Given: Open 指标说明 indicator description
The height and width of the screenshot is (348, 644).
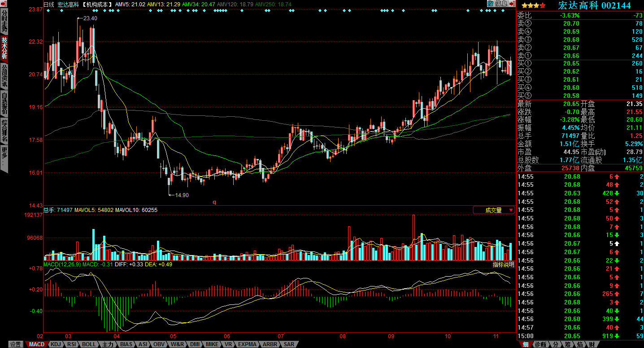Looking at the screenshot, I should click(x=504, y=264).
